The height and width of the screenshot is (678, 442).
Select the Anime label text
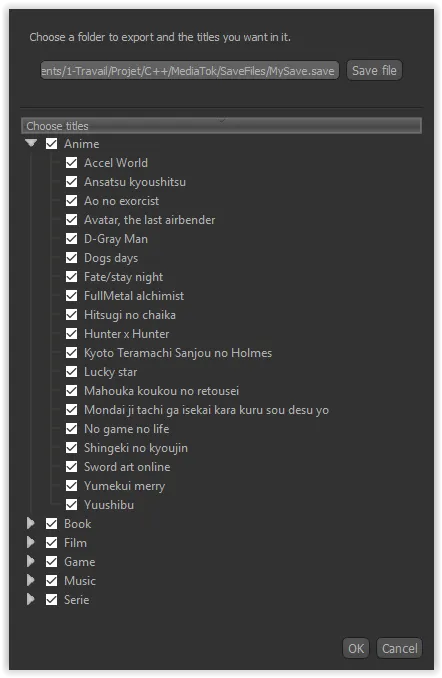point(81,144)
